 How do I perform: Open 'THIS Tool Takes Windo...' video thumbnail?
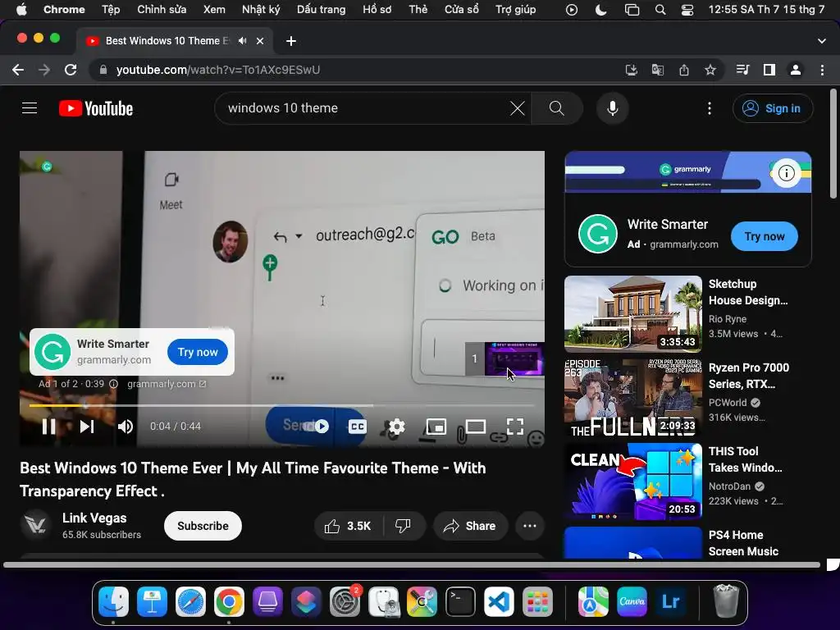coord(632,481)
